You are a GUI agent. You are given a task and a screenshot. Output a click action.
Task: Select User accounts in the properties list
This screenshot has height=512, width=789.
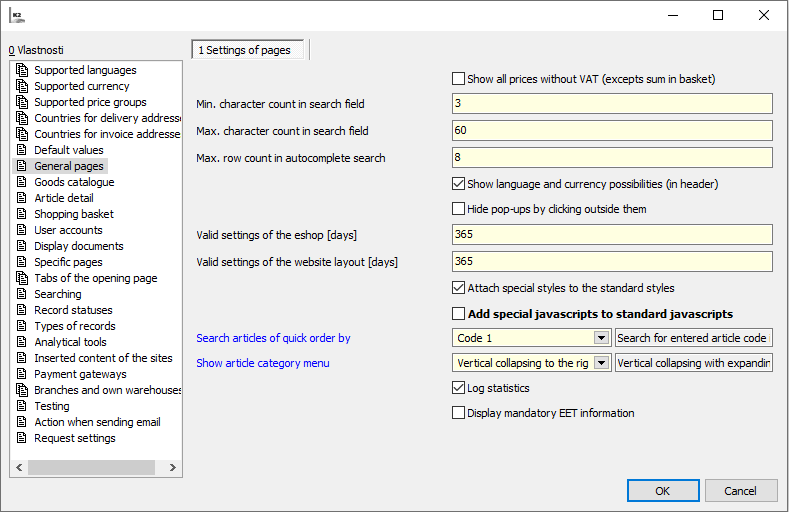pos(68,230)
